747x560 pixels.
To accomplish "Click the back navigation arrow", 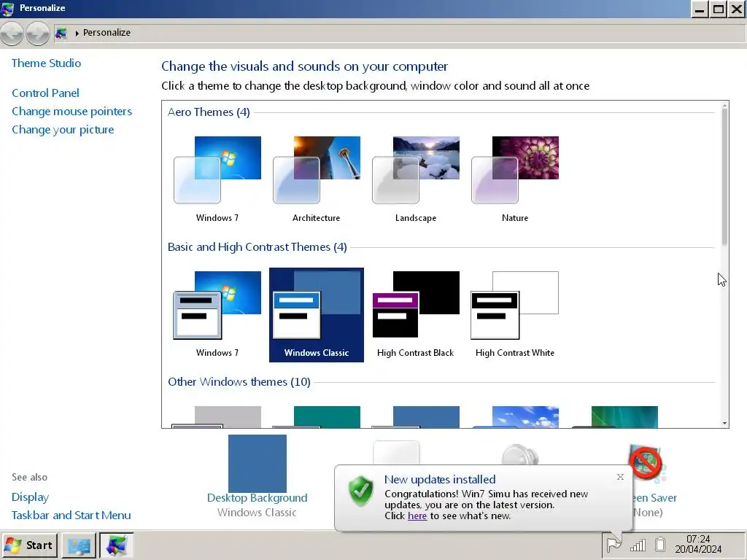I will (12, 34).
